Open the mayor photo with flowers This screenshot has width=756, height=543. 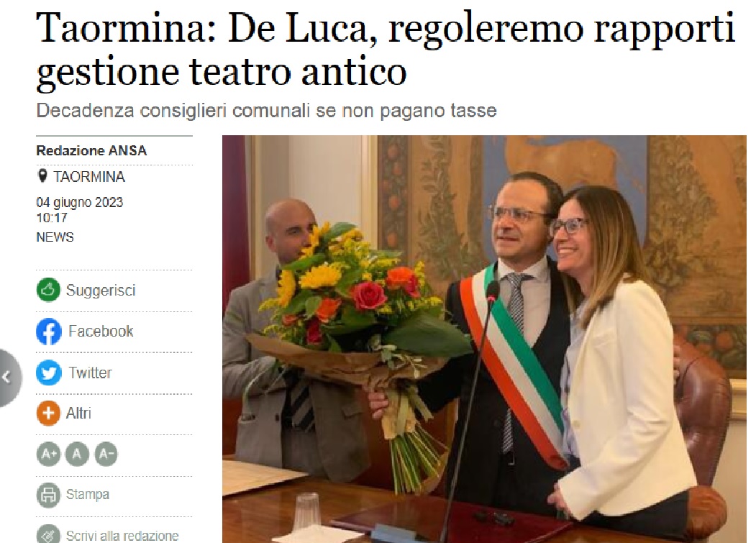pos(484,339)
